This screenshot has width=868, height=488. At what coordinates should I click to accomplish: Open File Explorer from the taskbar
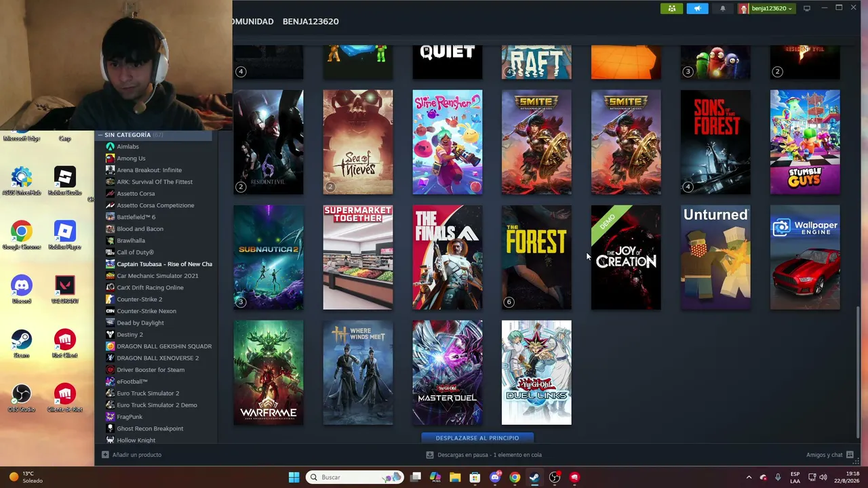coord(455,477)
